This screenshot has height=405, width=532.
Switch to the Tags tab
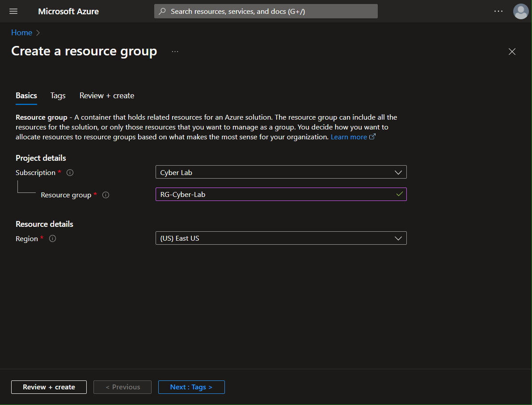pos(58,96)
